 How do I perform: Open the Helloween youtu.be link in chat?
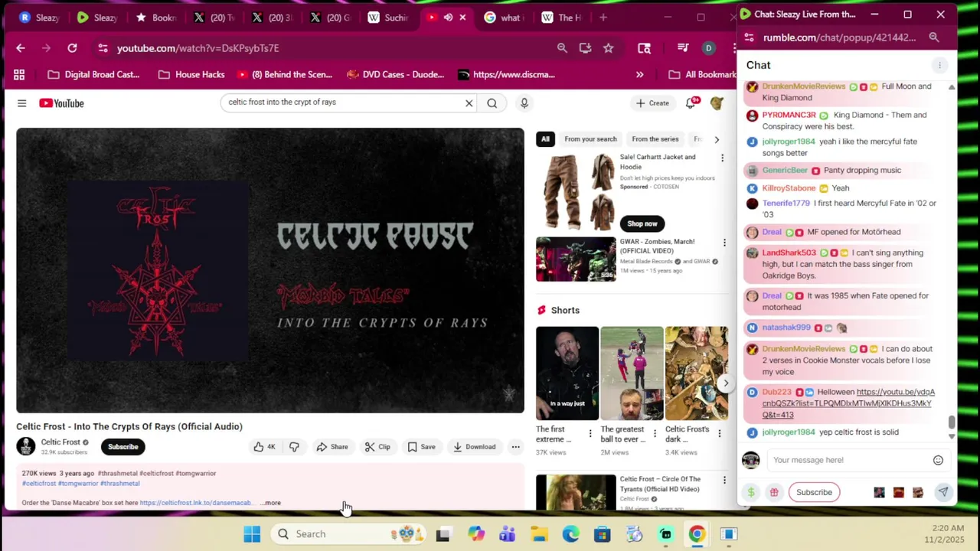click(x=848, y=403)
